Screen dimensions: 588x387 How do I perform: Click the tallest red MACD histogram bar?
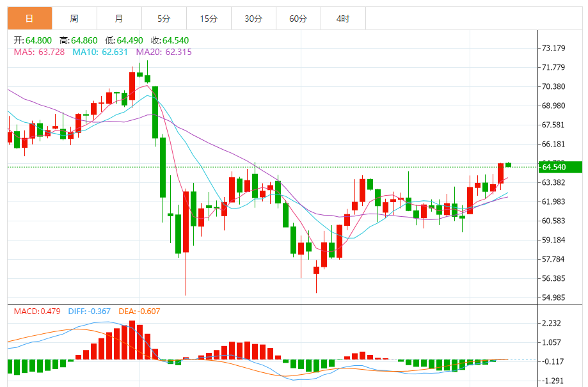tap(132, 340)
